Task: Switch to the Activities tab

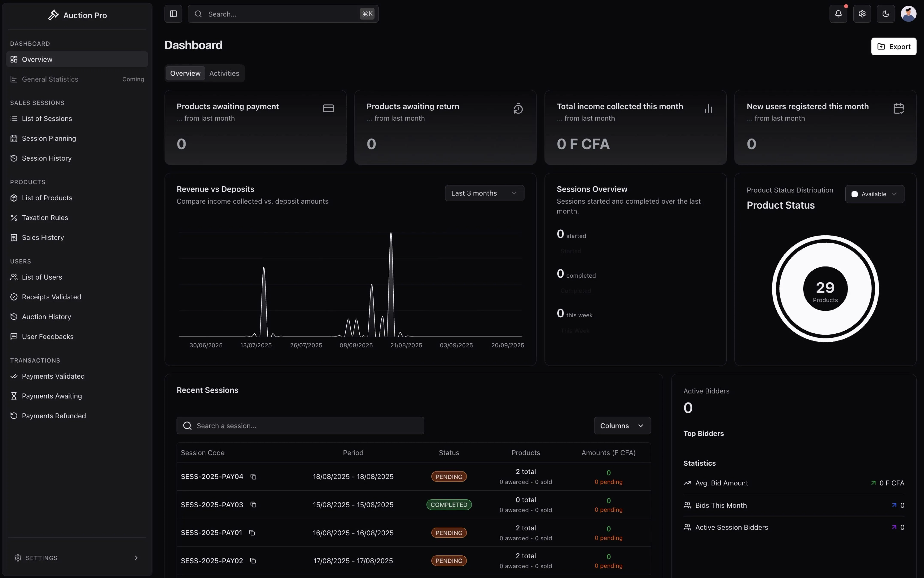Action: tap(224, 73)
